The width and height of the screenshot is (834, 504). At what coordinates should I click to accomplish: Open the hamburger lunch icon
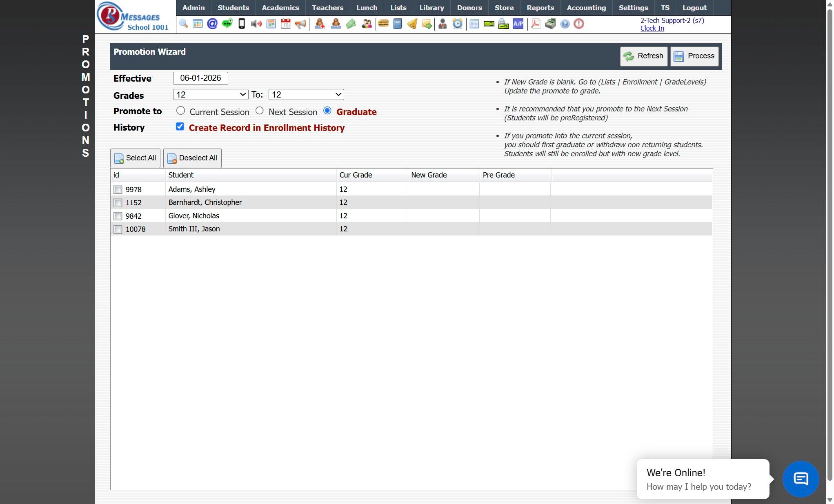coord(383,24)
